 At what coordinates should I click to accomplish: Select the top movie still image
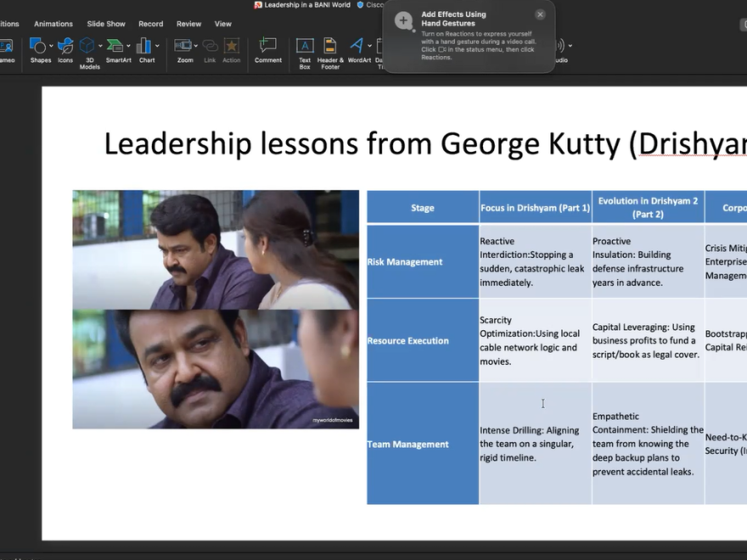click(216, 250)
